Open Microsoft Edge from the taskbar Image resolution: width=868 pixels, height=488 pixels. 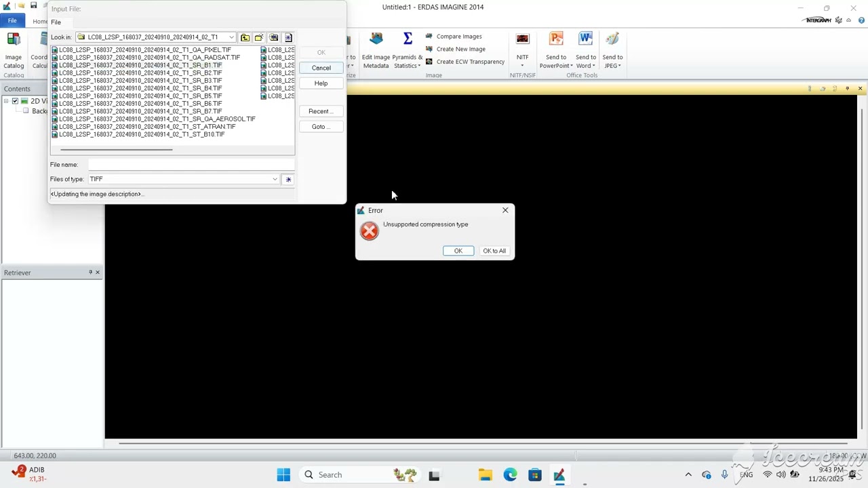pyautogui.click(x=510, y=474)
